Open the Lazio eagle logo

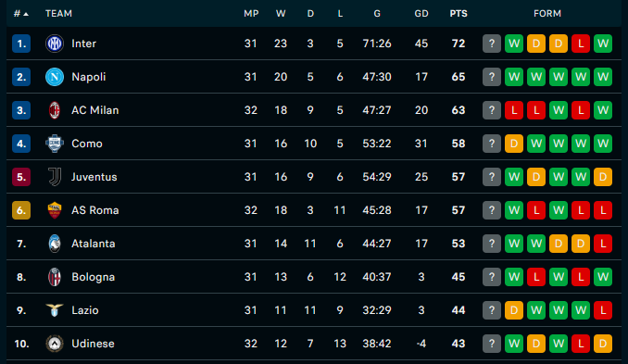click(x=55, y=310)
